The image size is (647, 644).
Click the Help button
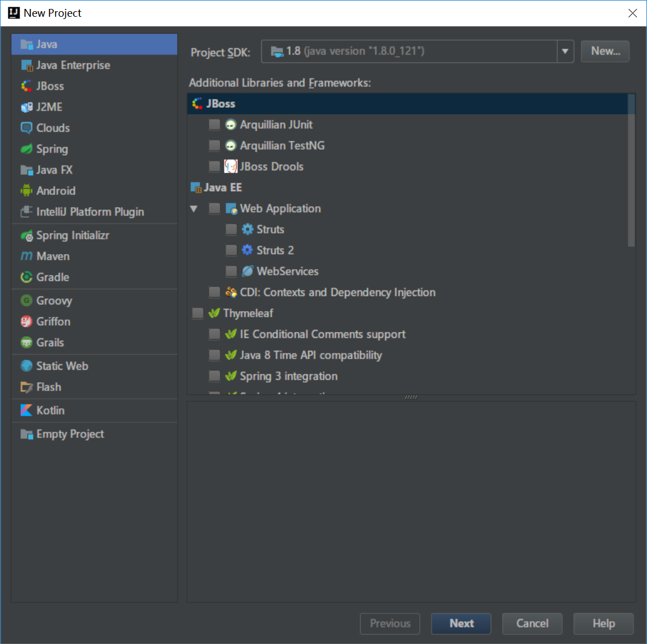point(603,623)
